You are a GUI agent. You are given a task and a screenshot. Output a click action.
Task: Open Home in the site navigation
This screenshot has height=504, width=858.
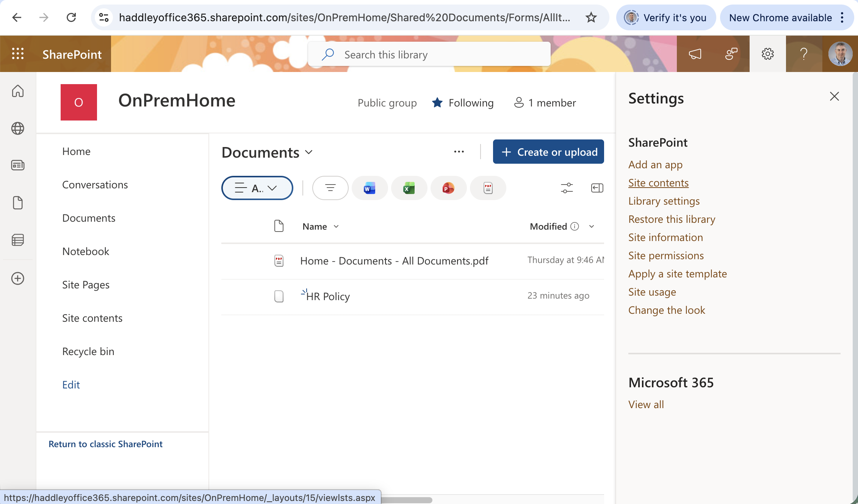(x=76, y=151)
